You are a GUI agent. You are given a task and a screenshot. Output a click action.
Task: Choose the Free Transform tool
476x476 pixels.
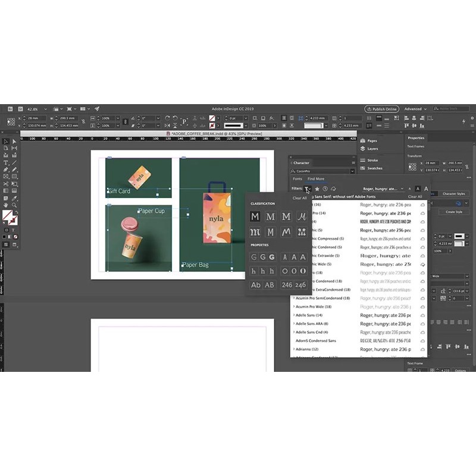14,184
